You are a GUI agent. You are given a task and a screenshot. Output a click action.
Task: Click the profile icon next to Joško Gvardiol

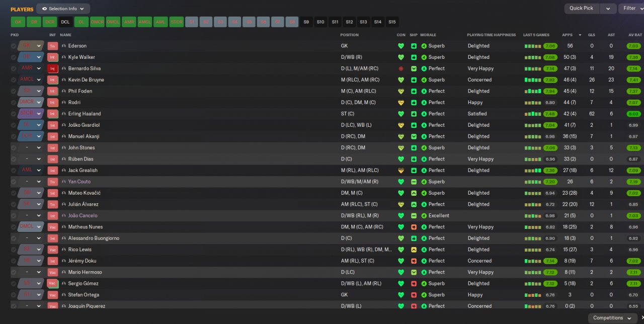coord(64,125)
